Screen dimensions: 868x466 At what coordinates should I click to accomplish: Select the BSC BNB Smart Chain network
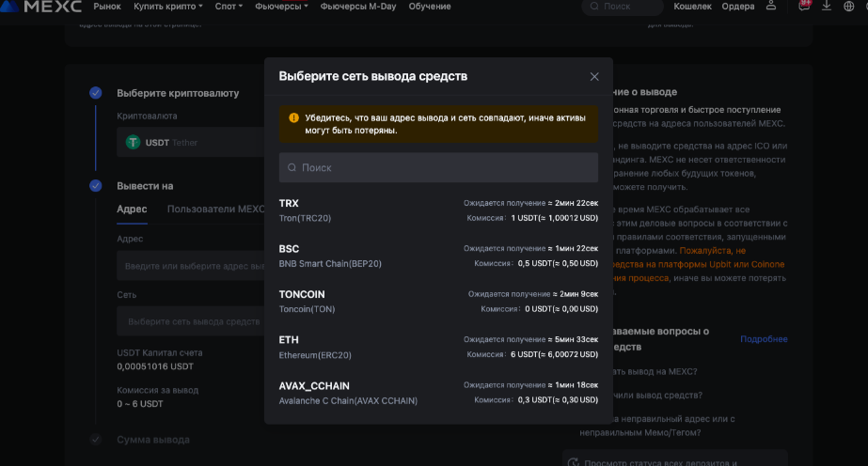point(438,256)
